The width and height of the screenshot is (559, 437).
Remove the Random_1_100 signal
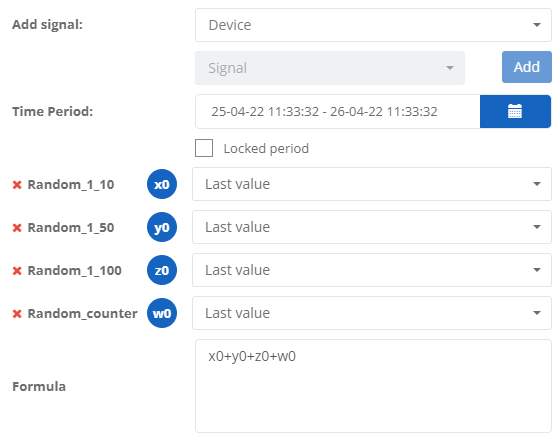(x=17, y=271)
